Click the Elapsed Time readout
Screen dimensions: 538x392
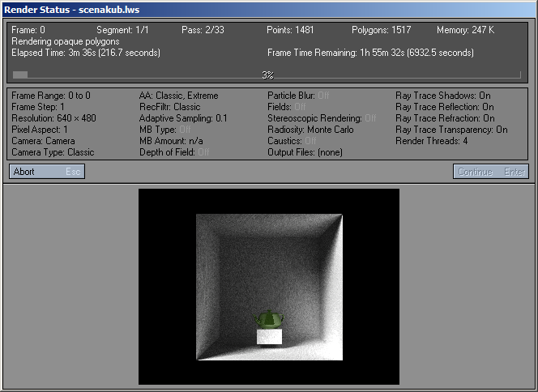[86, 53]
